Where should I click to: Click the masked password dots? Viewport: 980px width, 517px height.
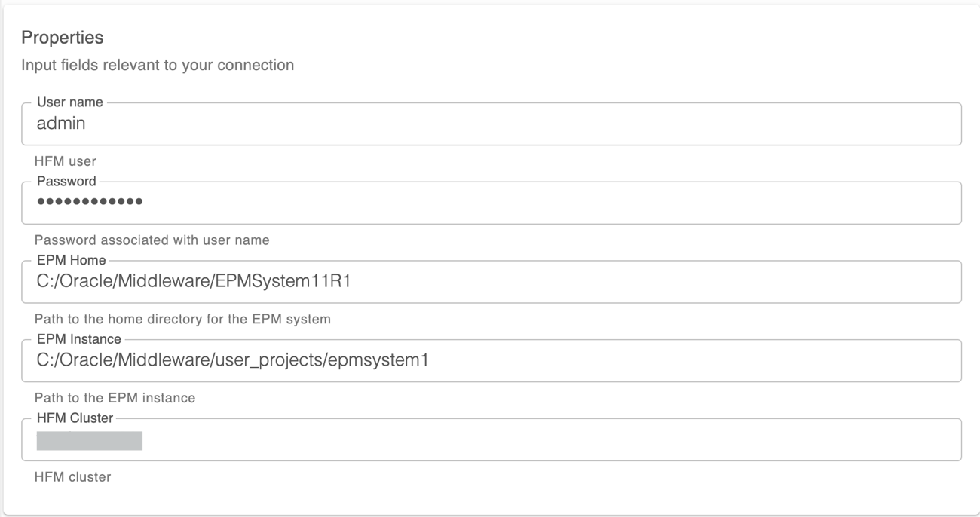tap(90, 203)
